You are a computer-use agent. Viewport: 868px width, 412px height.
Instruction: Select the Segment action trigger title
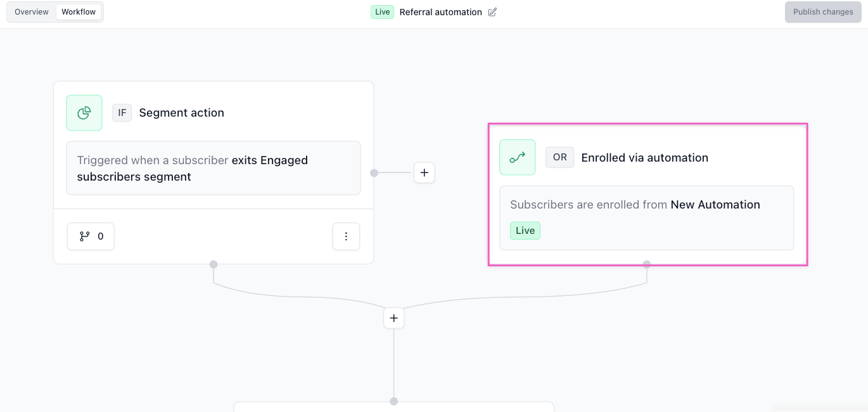(181, 113)
